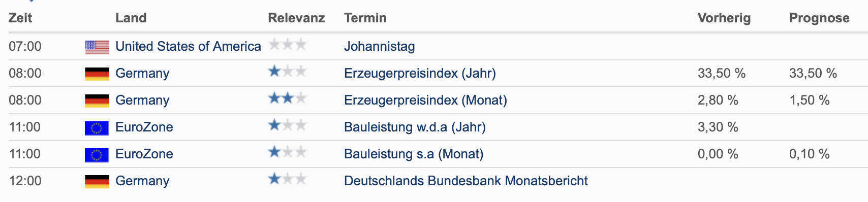
Task: Sort by the Zeit column header
Action: (20, 18)
